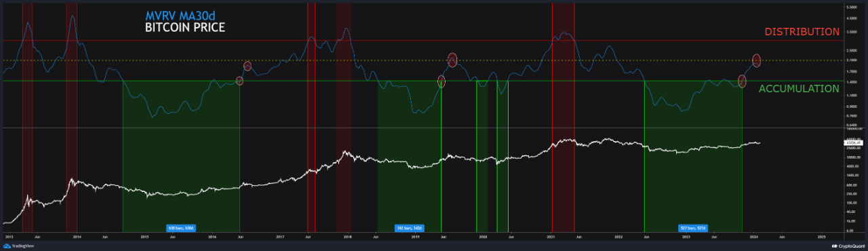Image resolution: width=868 pixels, height=251 pixels.
Task: Click the 2024 label on time axis
Action: click(x=754, y=237)
